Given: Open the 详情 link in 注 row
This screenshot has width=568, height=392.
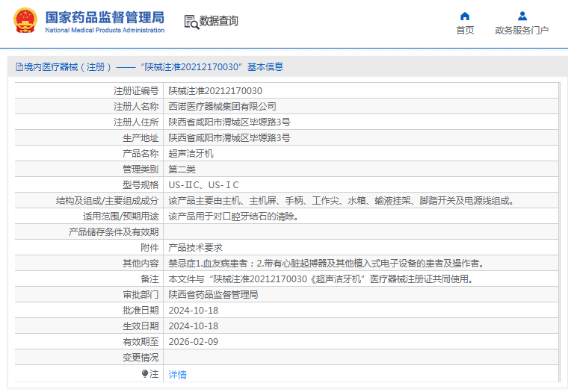Looking at the screenshot, I should pos(177,374).
